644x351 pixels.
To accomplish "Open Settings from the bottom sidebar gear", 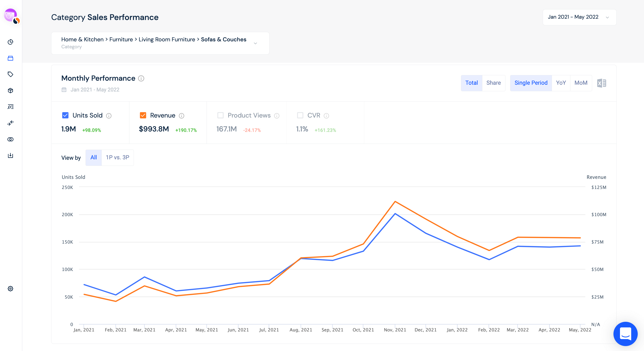I will tap(11, 289).
